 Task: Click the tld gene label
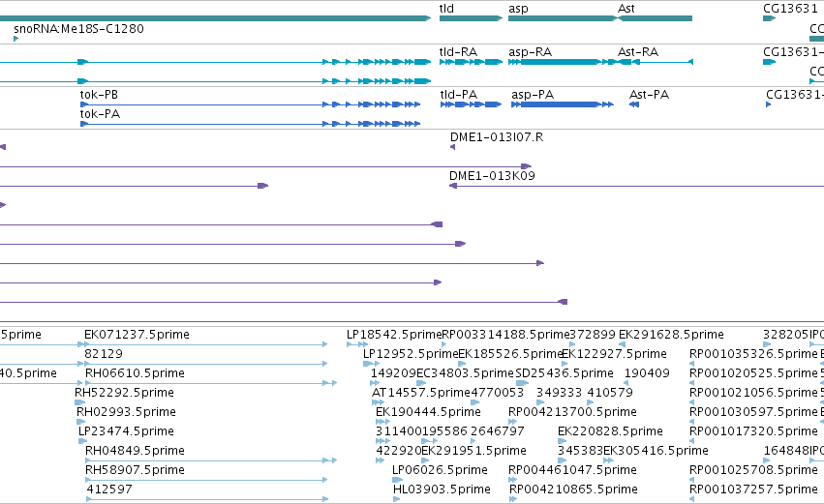(446, 9)
